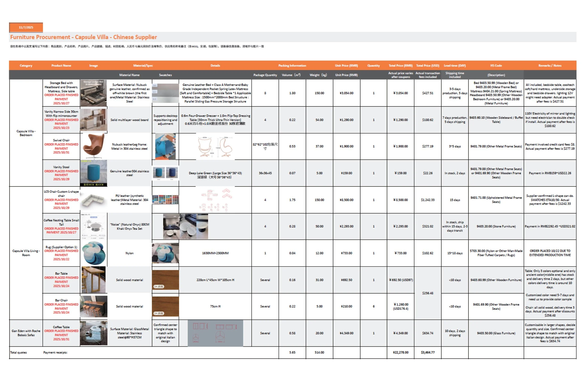
Task: Select the Package Quantity subheader
Action: tap(265, 75)
